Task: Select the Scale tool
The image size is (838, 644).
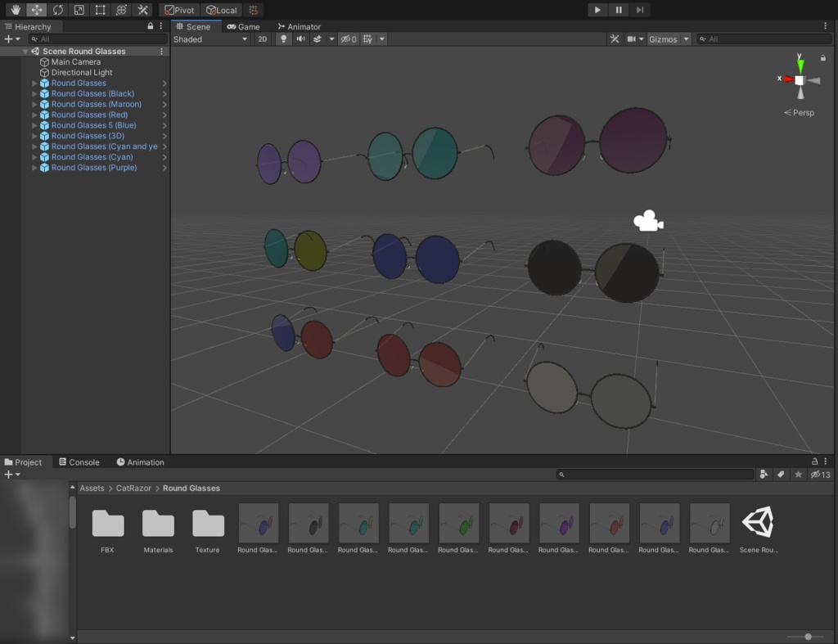Action: 79,10
